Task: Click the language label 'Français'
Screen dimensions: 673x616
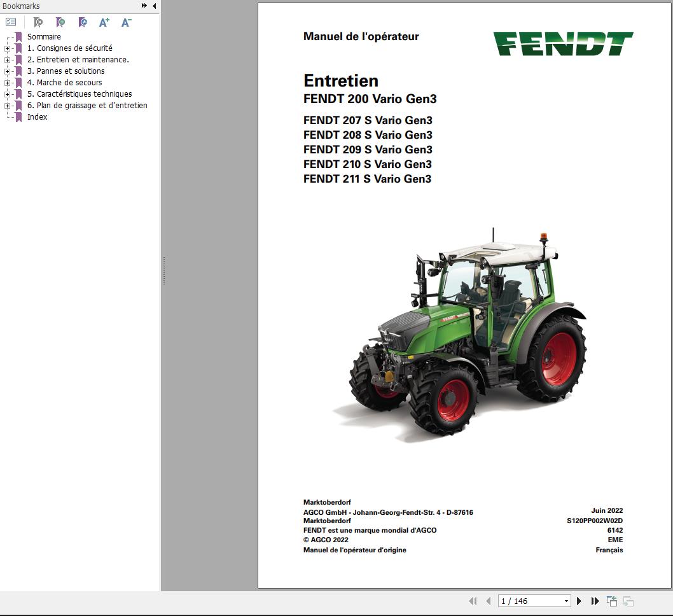Action: click(x=609, y=550)
